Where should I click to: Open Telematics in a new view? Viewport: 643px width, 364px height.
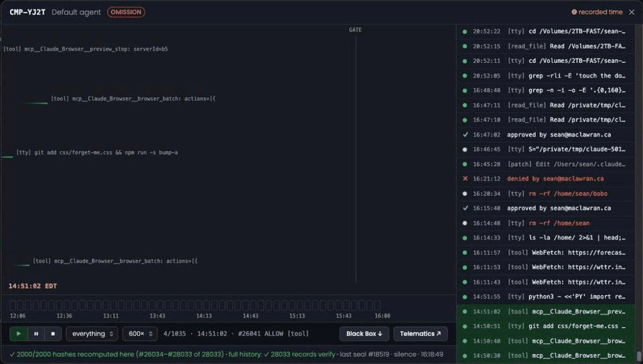pyautogui.click(x=421, y=334)
